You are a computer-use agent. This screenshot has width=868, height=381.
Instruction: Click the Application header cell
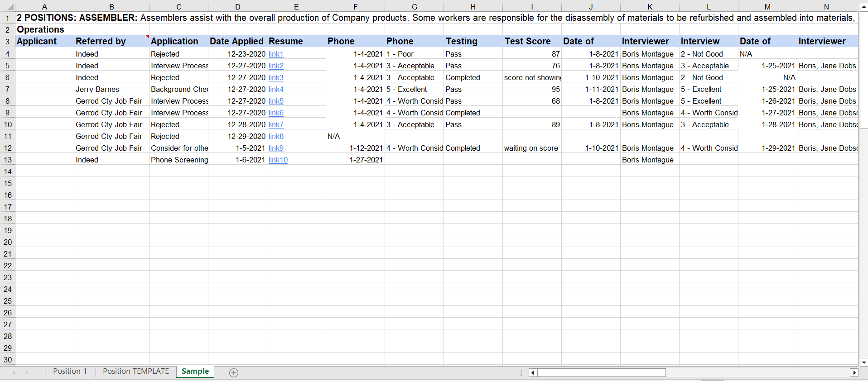[178, 41]
